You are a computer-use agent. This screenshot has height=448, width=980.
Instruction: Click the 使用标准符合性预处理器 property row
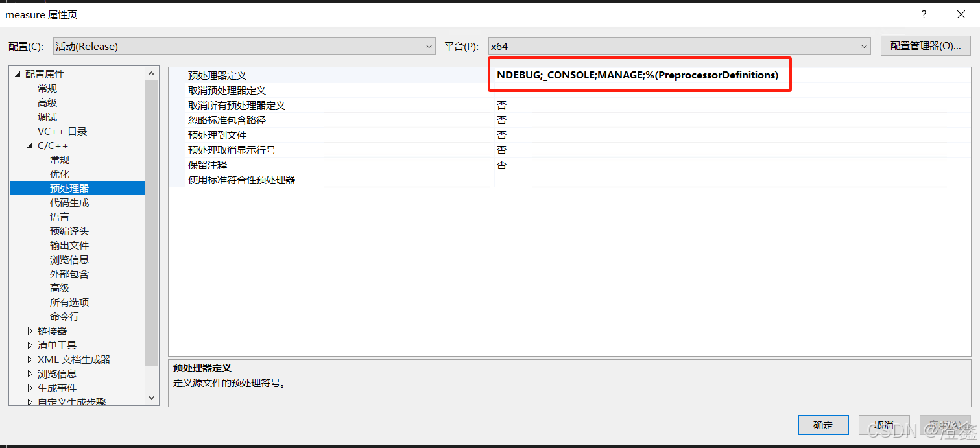[569, 180]
